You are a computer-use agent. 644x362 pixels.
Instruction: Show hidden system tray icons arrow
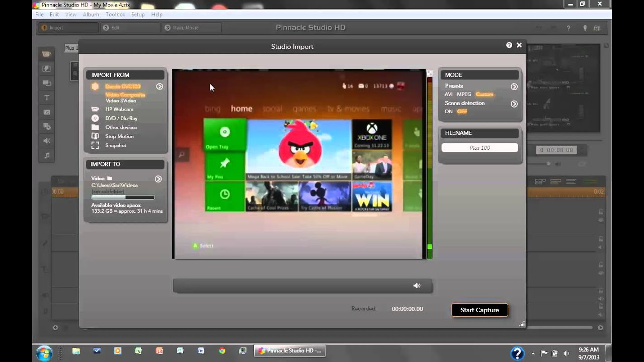click(533, 353)
